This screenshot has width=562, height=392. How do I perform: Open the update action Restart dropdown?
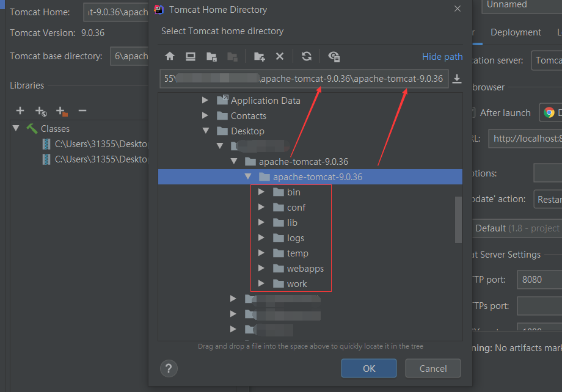548,199
